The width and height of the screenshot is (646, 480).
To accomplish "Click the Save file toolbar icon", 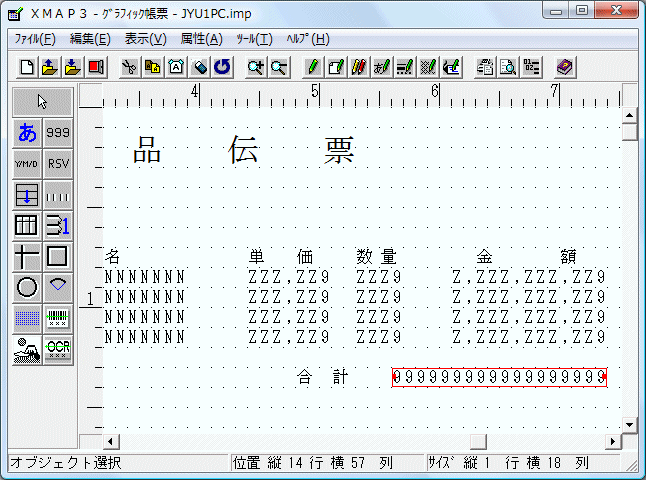I will pos(73,67).
